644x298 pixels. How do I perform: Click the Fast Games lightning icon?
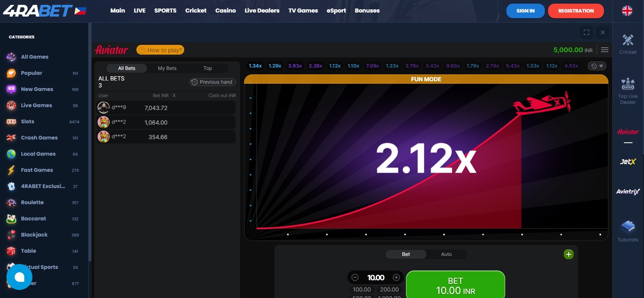[x=11, y=170]
